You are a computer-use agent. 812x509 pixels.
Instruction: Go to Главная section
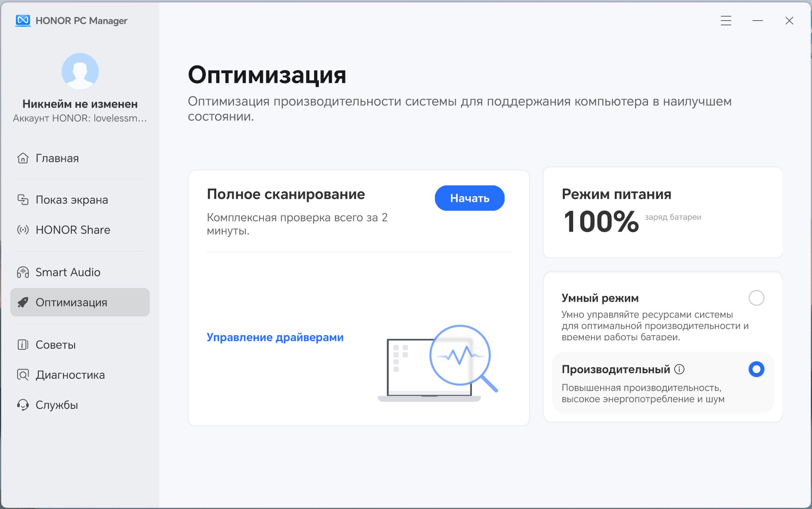point(80,158)
